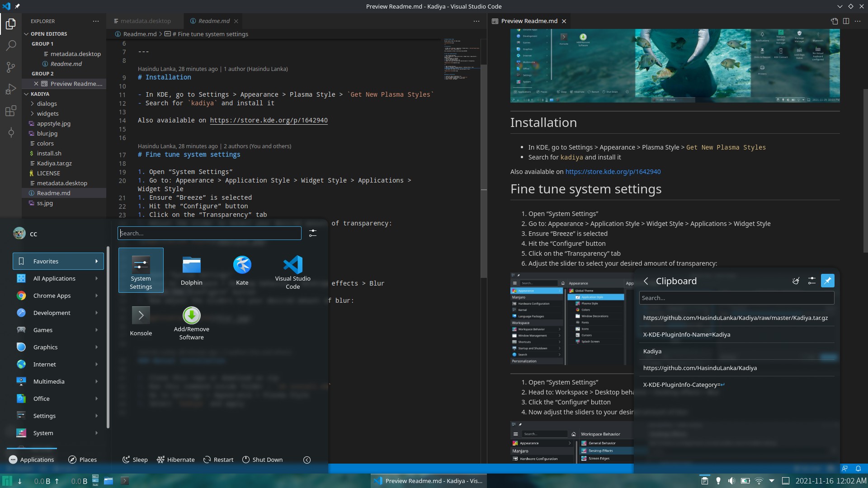Switch to Applications tab in launcher
Image resolution: width=868 pixels, height=488 pixels.
32,460
